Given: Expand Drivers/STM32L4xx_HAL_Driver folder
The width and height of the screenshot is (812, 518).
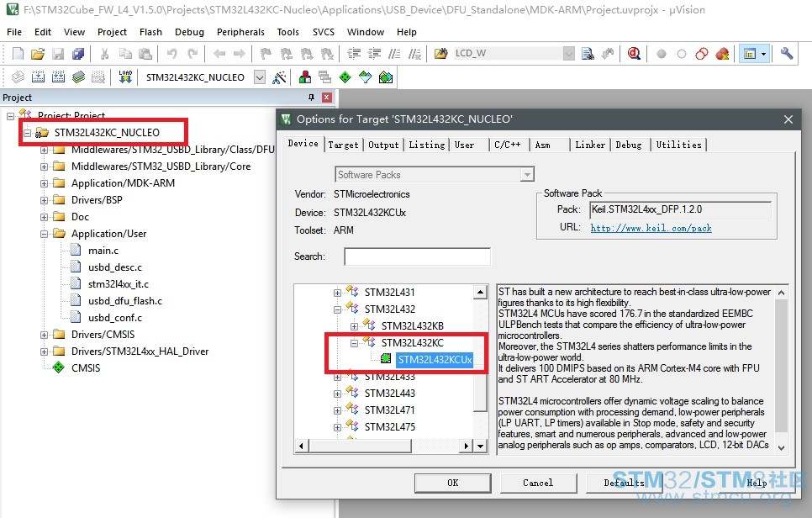Looking at the screenshot, I should (x=44, y=351).
